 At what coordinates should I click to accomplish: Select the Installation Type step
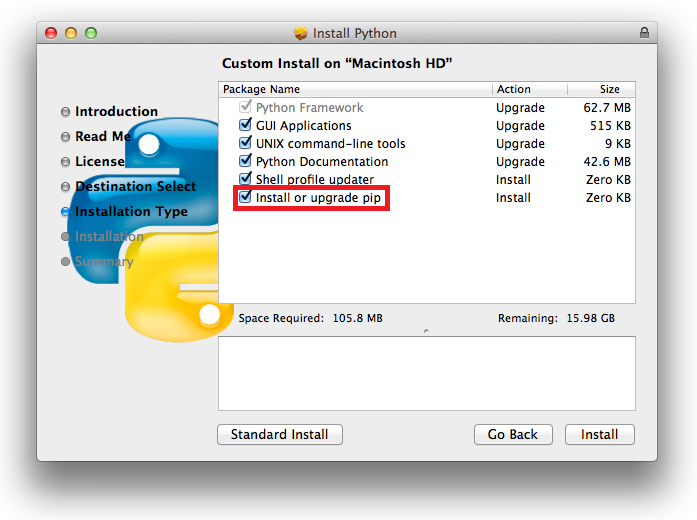[x=124, y=212]
